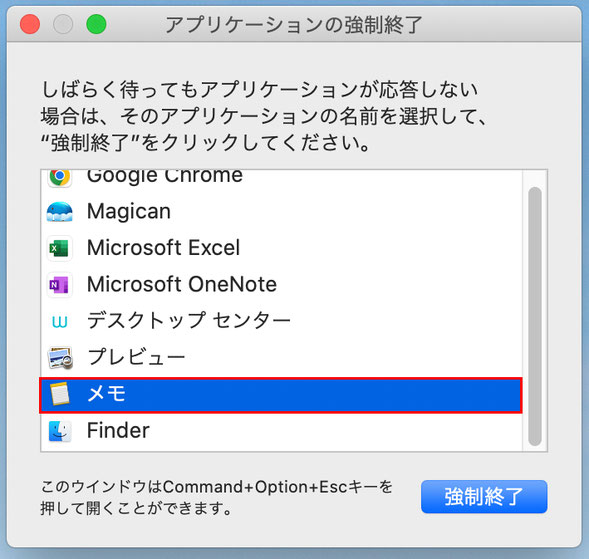Image resolution: width=589 pixels, height=559 pixels.
Task: Click the Microsoft Excel icon
Action: 60,248
